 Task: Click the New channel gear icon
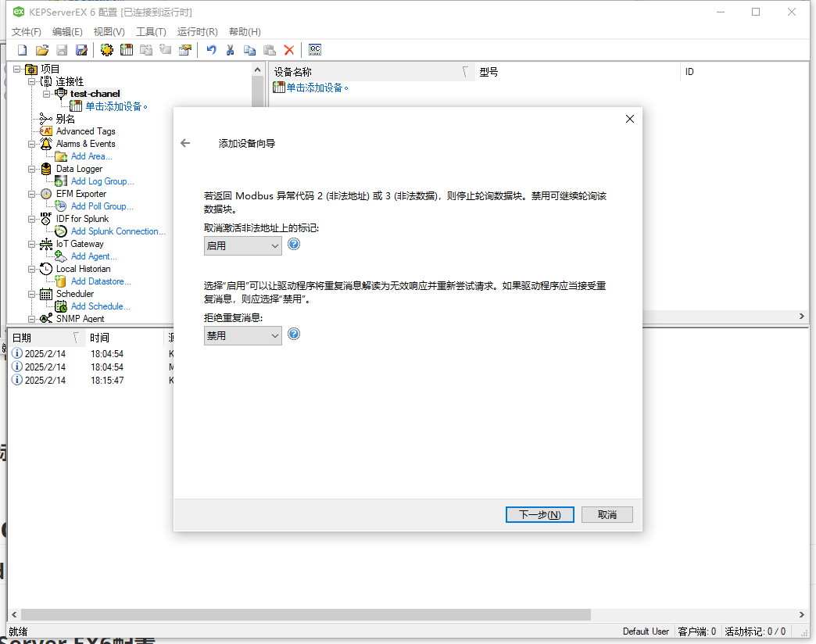click(x=106, y=50)
